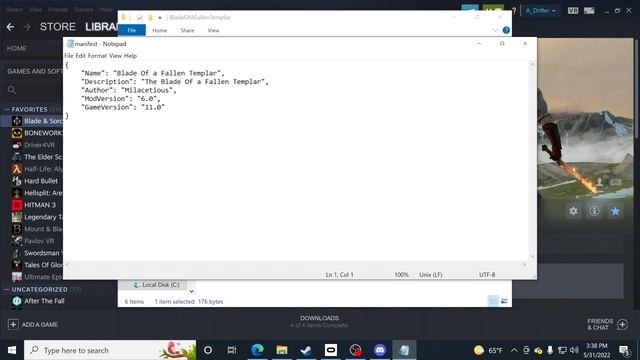Click ADD A GAME button

click(33, 324)
